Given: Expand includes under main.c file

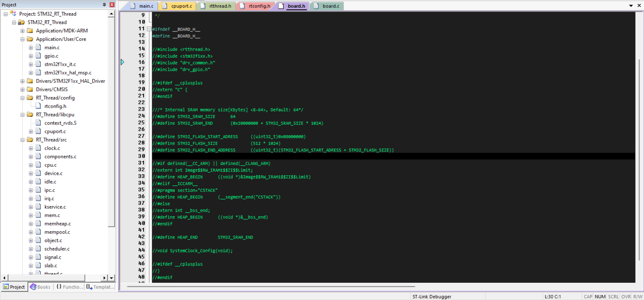Looking at the screenshot, I should pos(31,48).
